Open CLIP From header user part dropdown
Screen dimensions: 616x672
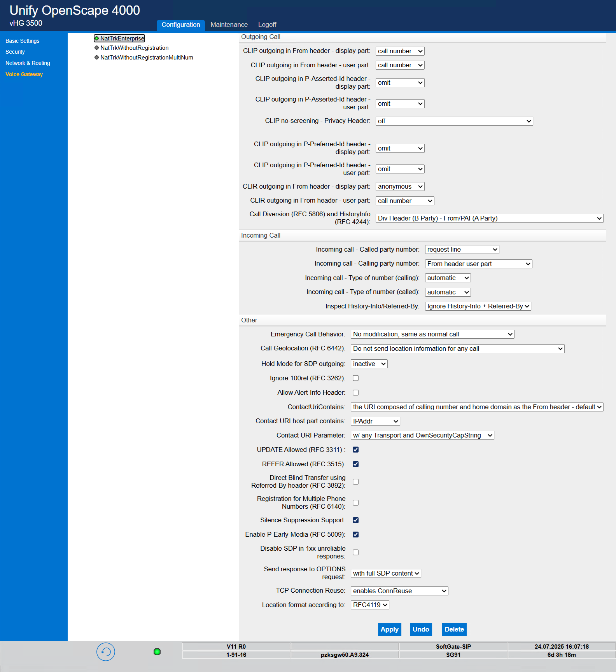(x=400, y=65)
